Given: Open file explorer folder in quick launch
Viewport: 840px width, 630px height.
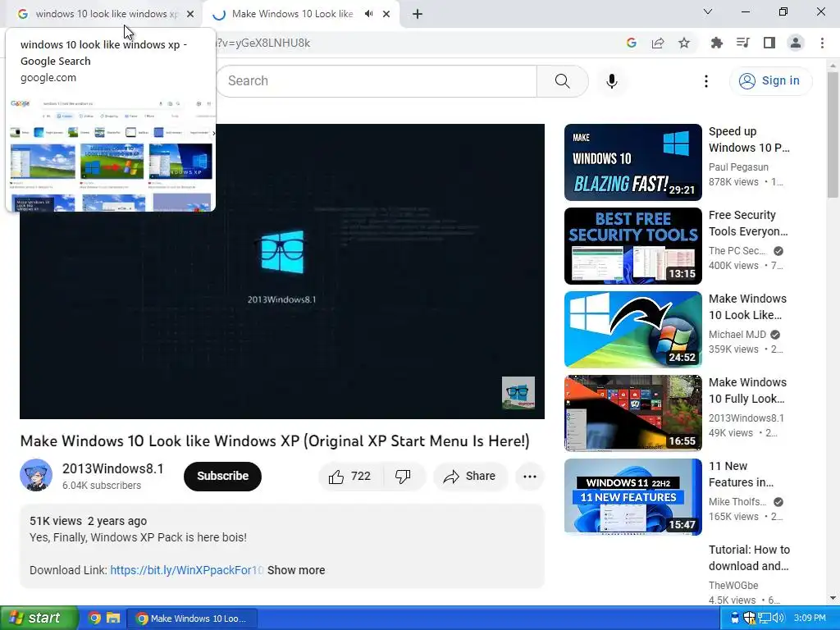Looking at the screenshot, I should (113, 619).
